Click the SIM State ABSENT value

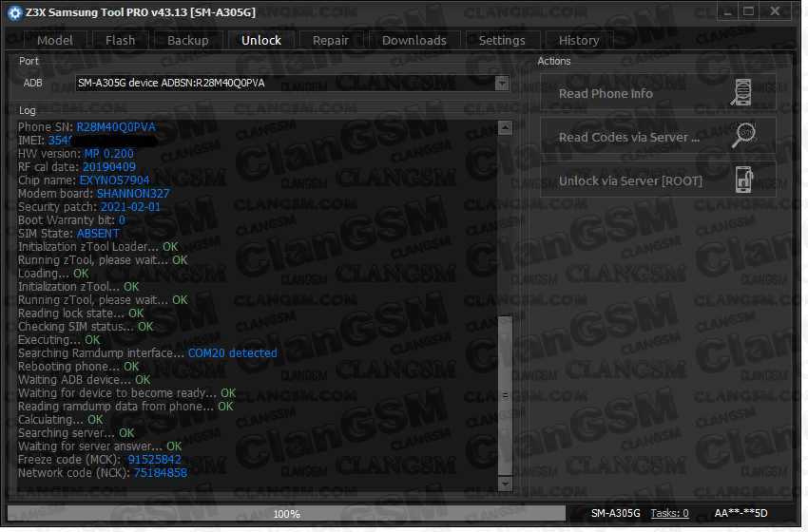point(98,234)
